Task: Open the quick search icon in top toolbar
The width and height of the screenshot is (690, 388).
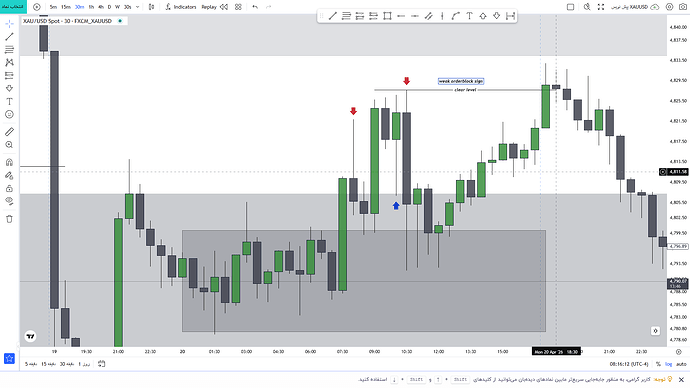Action: point(587,7)
